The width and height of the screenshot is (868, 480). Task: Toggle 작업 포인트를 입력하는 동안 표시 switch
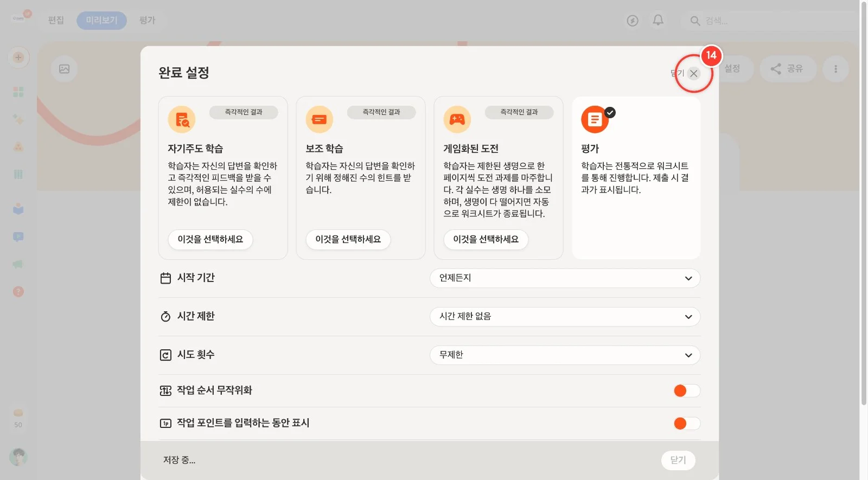[686, 423]
